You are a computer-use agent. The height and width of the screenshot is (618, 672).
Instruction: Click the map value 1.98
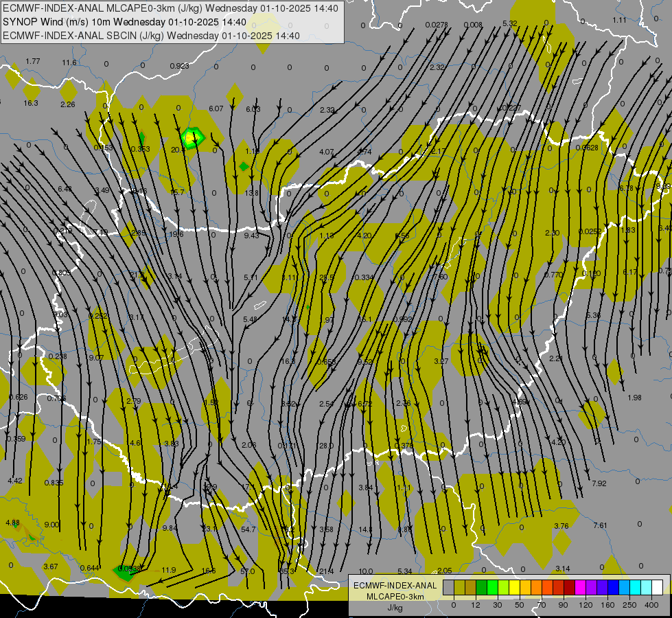point(634,398)
